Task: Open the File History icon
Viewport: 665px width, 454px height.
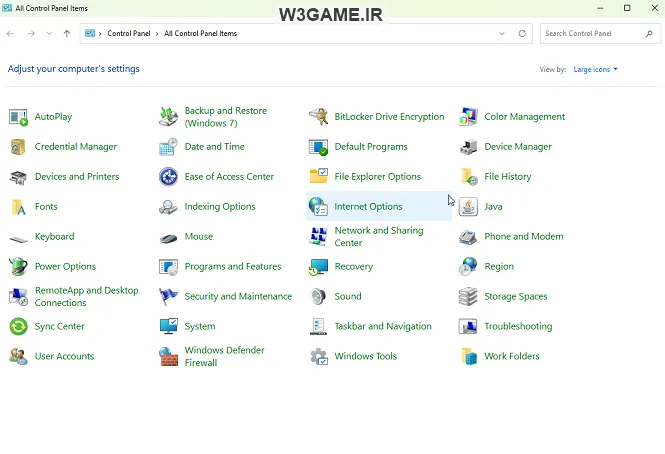Action: [468, 177]
